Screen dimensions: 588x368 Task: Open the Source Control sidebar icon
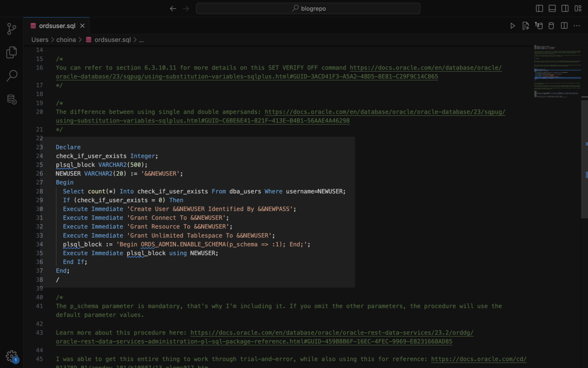coord(11,29)
